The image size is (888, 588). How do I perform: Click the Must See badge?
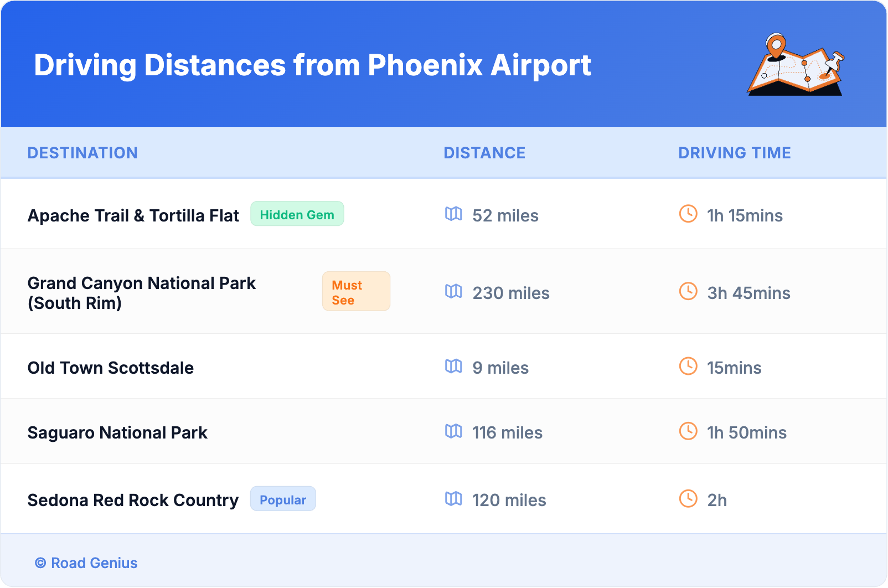click(x=356, y=292)
